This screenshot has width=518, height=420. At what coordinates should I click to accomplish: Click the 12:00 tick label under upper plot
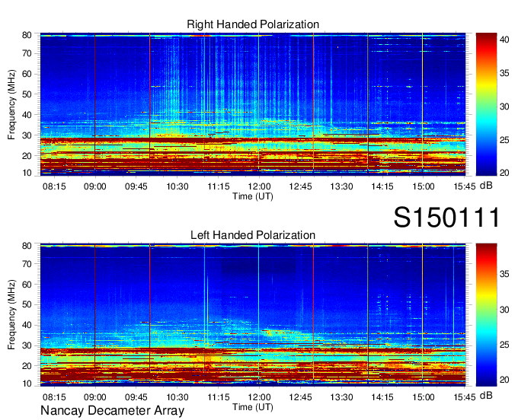pos(259,186)
